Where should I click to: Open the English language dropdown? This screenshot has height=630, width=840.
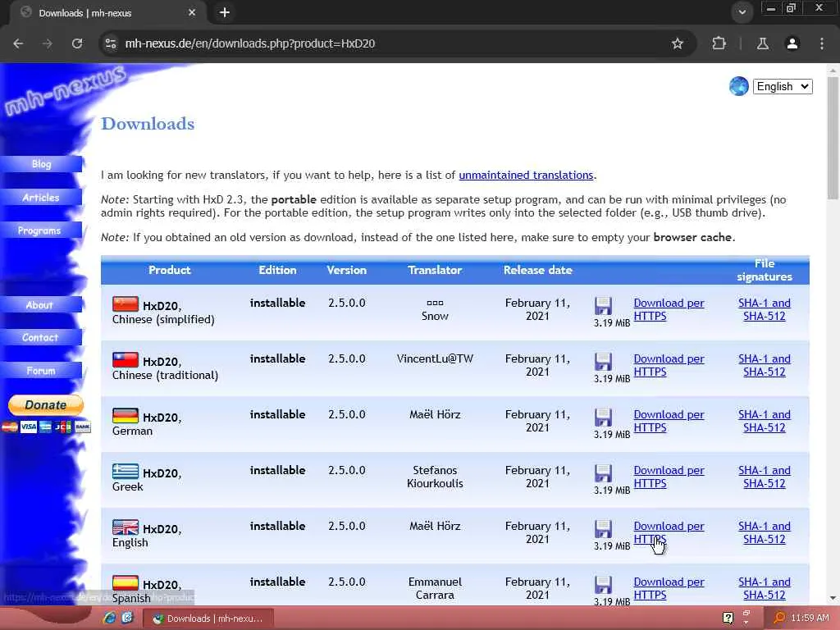(x=783, y=87)
